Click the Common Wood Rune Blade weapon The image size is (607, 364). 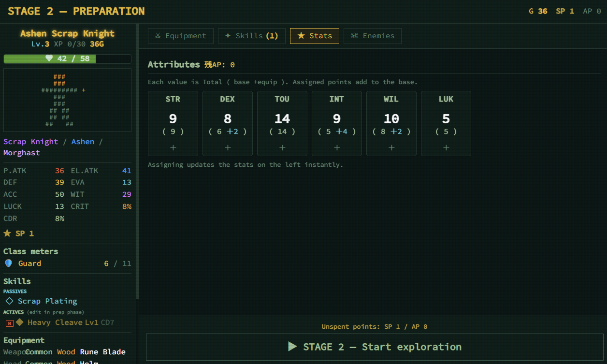coord(75,352)
